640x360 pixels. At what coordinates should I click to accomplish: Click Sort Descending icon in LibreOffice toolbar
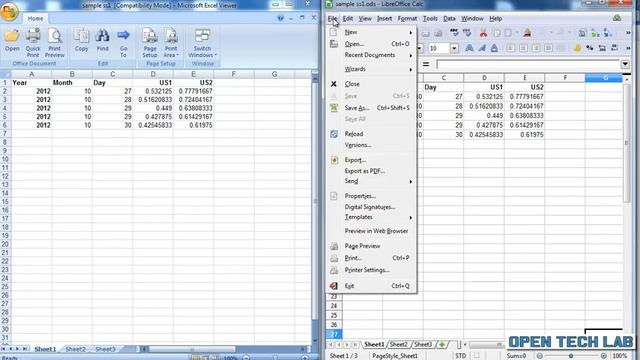point(608,33)
